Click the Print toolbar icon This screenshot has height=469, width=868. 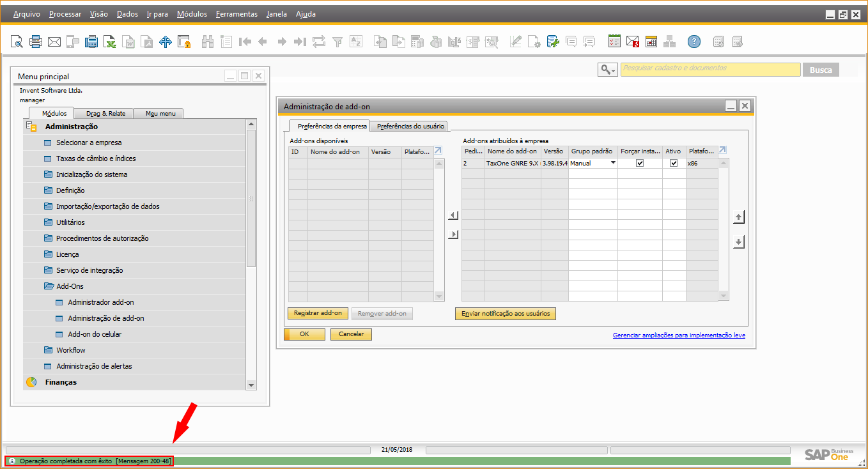point(36,42)
